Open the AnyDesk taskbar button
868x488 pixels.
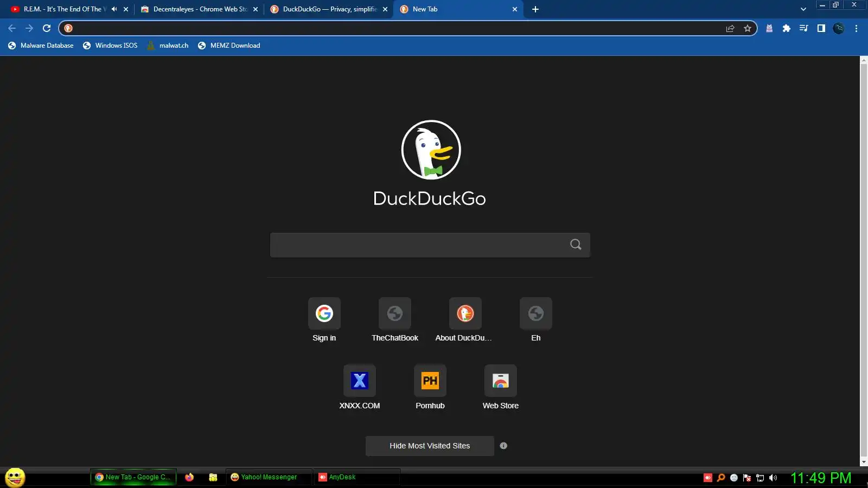356,477
